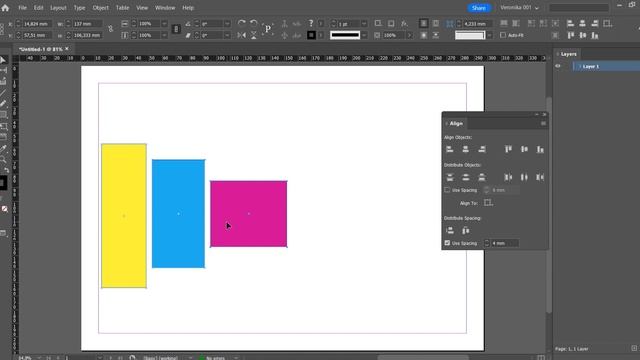Click the drop shadow icon in control bar
The image size is (640, 360).
(391, 24)
